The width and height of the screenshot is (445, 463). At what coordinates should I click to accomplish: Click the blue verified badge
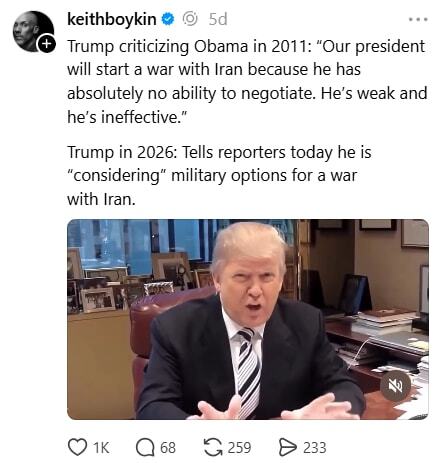pyautogui.click(x=168, y=19)
